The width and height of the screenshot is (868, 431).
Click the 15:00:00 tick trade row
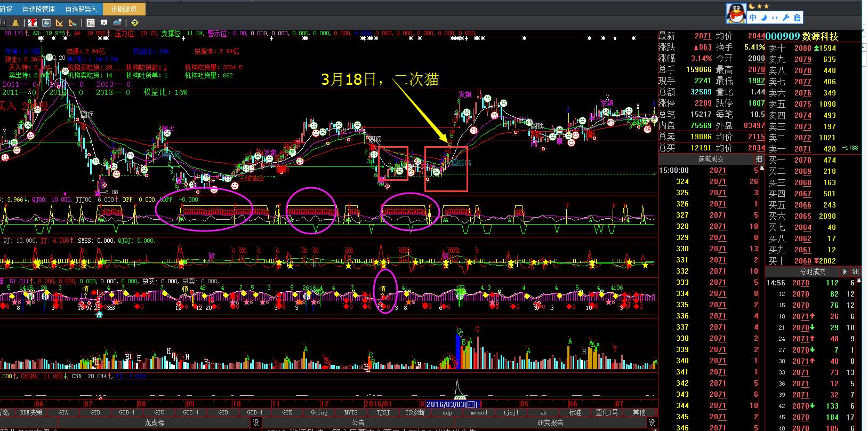point(709,170)
